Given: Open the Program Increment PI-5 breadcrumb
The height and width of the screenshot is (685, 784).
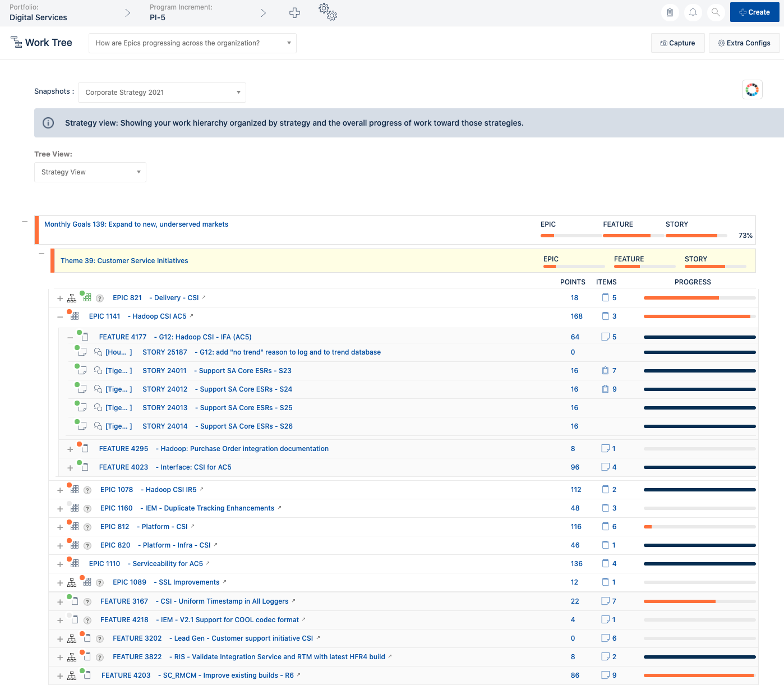Looking at the screenshot, I should (x=181, y=12).
